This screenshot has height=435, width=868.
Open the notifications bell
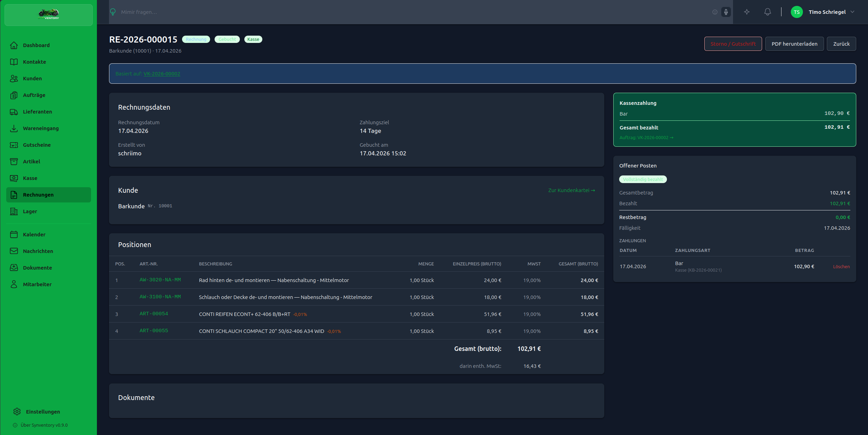pyautogui.click(x=767, y=12)
